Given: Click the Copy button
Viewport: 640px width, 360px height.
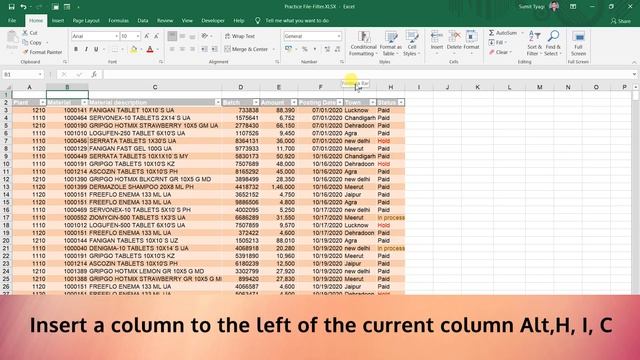Looking at the screenshot, I should click(32, 42).
